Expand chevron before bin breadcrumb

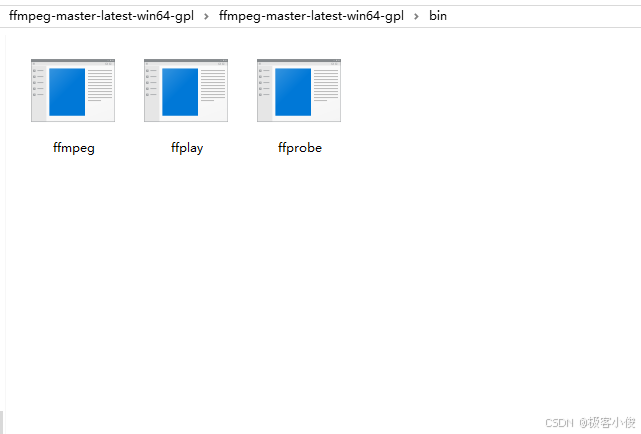[416, 16]
